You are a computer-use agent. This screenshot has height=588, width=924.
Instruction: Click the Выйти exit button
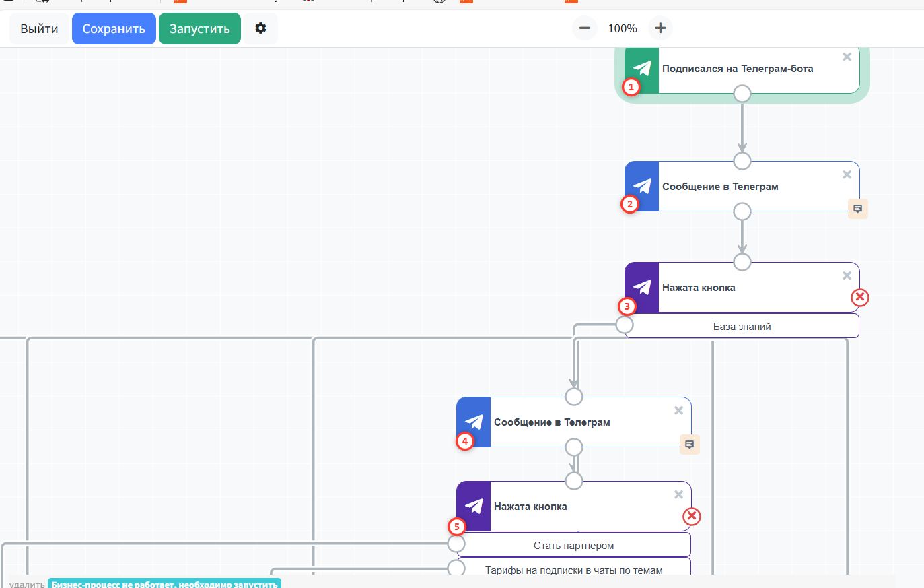tap(39, 29)
